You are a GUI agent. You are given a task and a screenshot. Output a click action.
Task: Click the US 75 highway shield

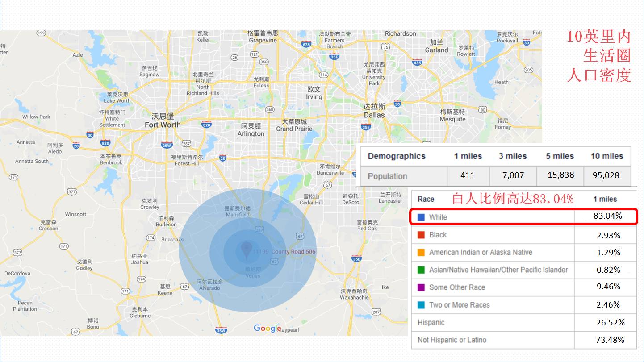click(385, 47)
